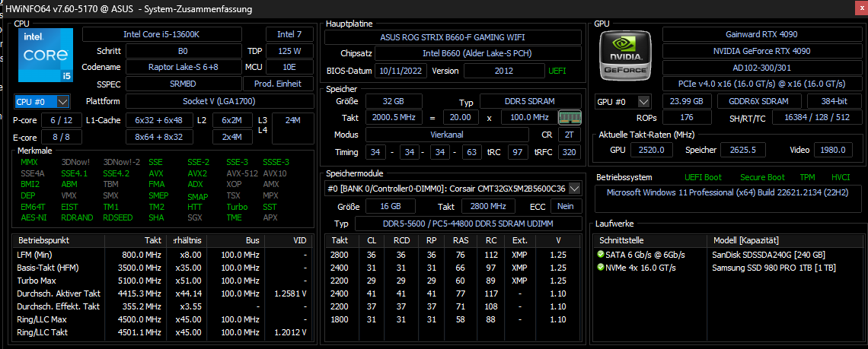
Task: Select the Turbo Max row
Action: (x=163, y=281)
